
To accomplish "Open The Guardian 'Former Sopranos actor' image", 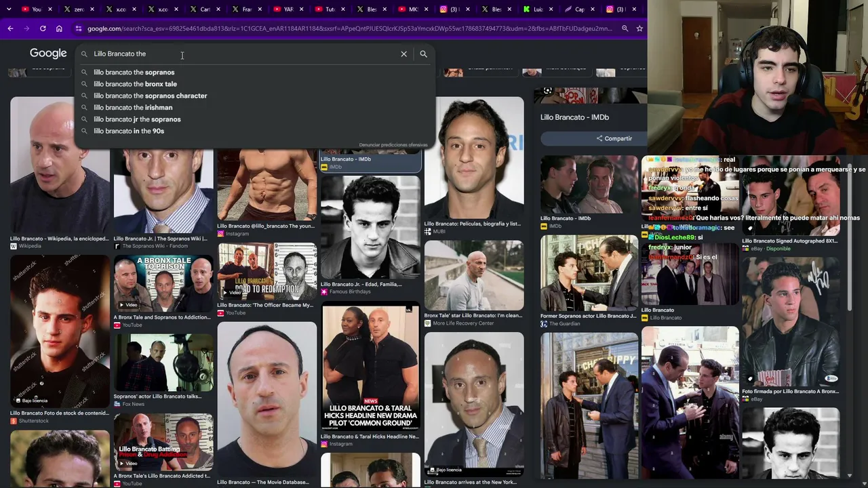I will 589,272.
